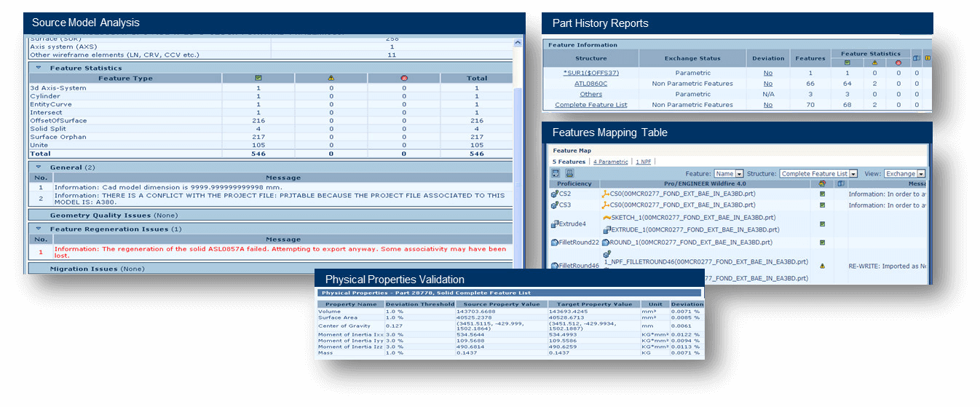Open the ATL0860C structure link

pyautogui.click(x=590, y=84)
